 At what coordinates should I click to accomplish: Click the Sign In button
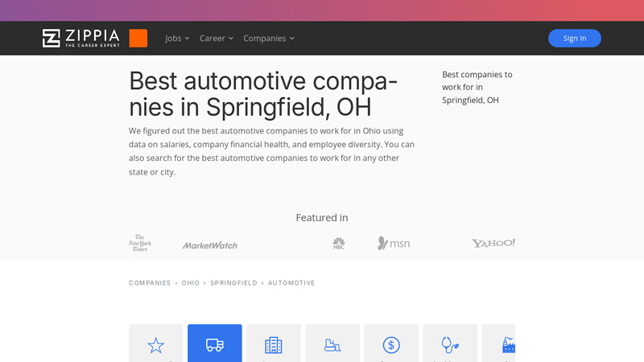pyautogui.click(x=574, y=38)
